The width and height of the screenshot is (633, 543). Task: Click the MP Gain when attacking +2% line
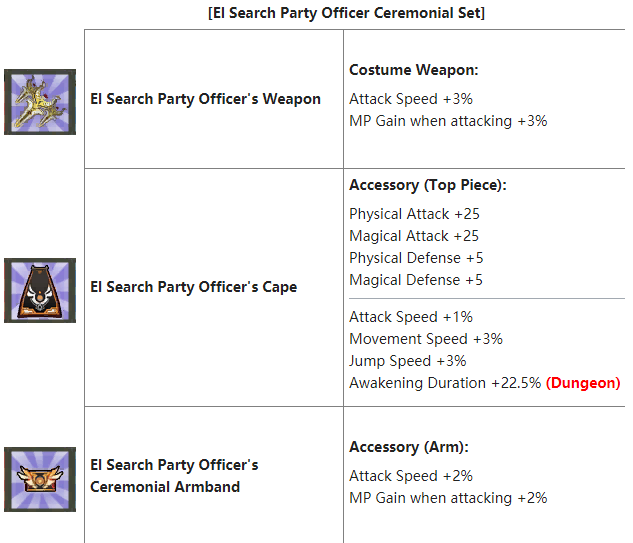[448, 498]
